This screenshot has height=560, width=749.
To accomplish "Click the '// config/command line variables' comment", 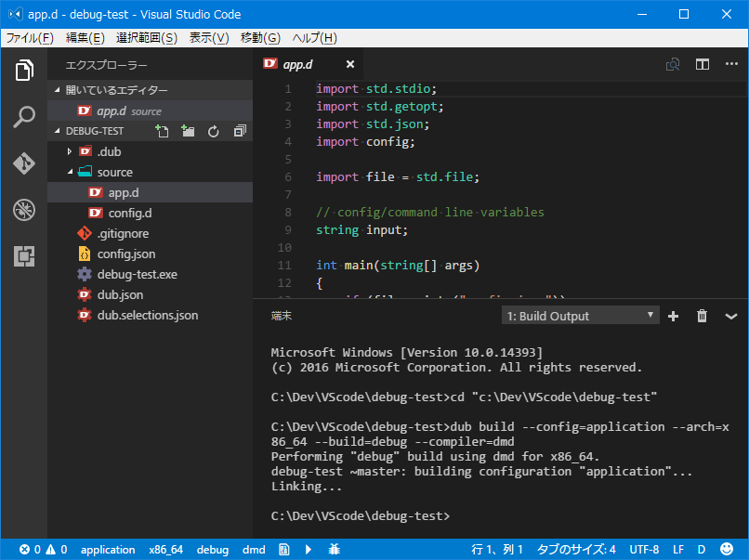I will pyautogui.click(x=430, y=213).
